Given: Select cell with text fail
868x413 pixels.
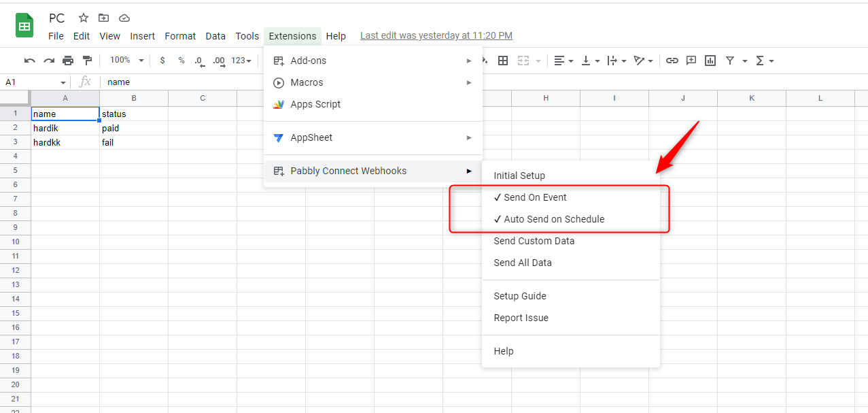Looking at the screenshot, I should point(134,142).
